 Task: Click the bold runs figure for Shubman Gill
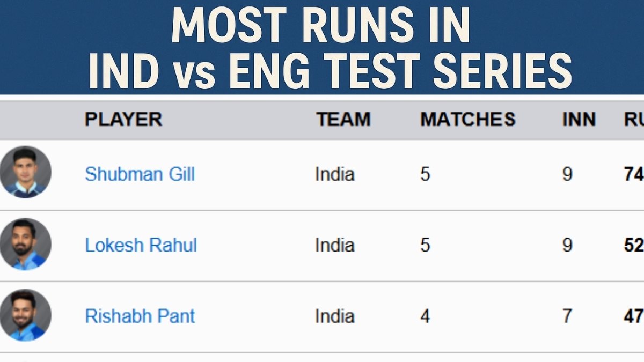point(634,174)
